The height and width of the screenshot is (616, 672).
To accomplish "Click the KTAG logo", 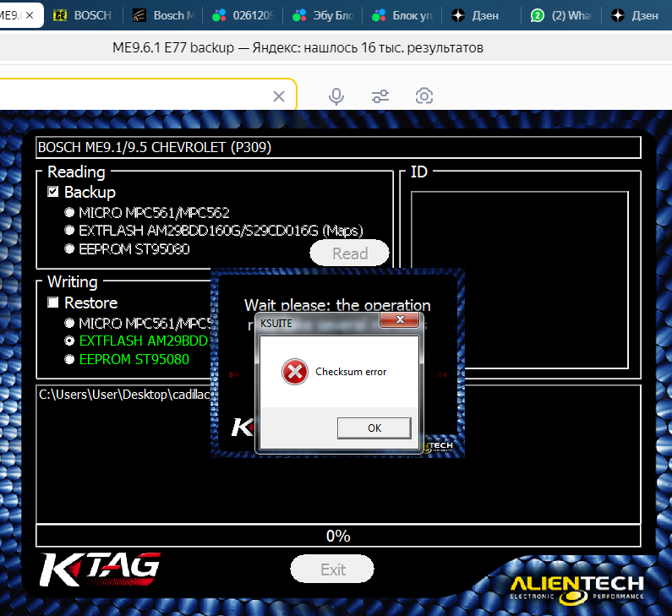I will (100, 566).
